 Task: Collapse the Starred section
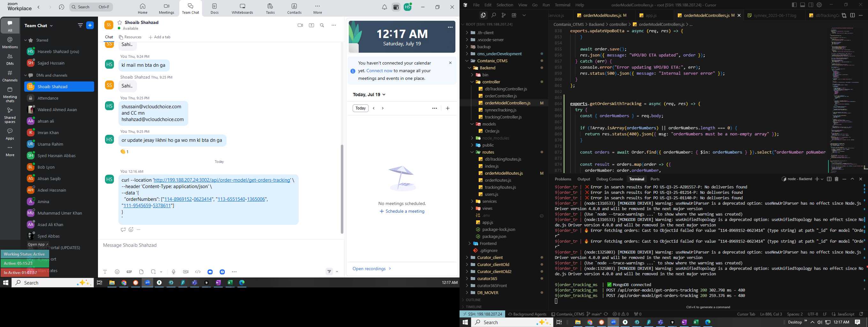pyautogui.click(x=26, y=40)
